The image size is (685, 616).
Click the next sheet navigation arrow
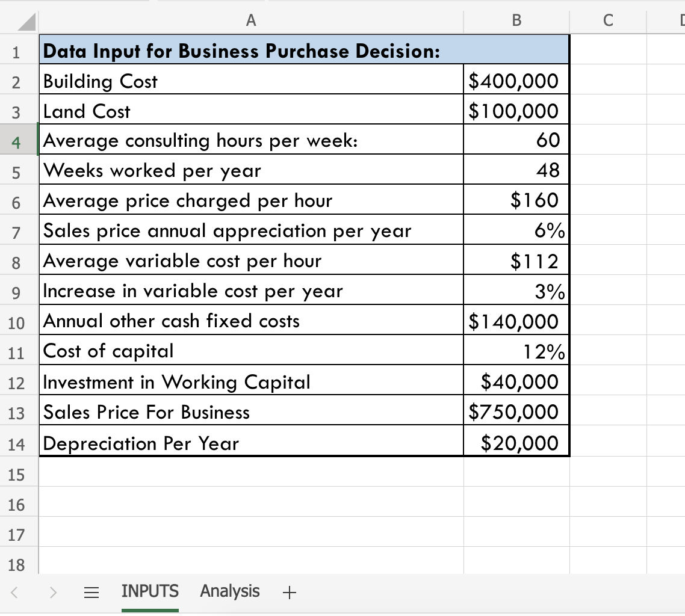[x=53, y=592]
